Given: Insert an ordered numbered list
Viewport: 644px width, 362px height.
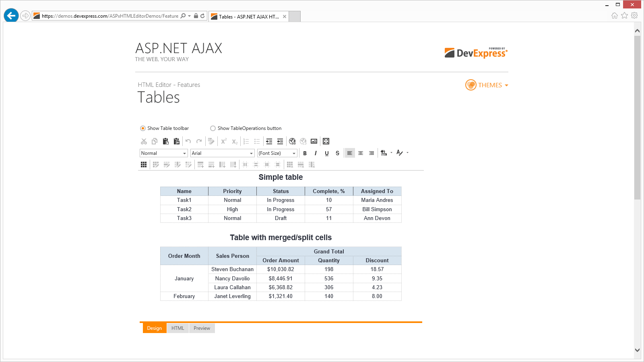Looking at the screenshot, I should pyautogui.click(x=246, y=141).
